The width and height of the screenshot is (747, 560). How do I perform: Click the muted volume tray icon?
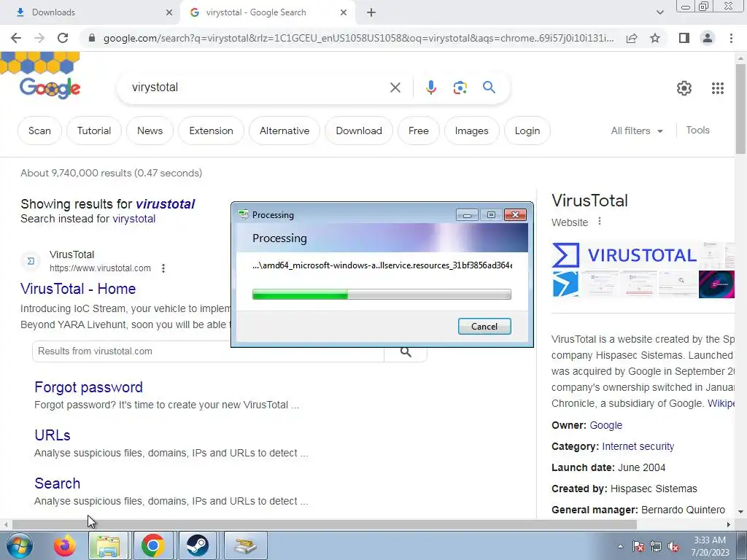coord(673,547)
